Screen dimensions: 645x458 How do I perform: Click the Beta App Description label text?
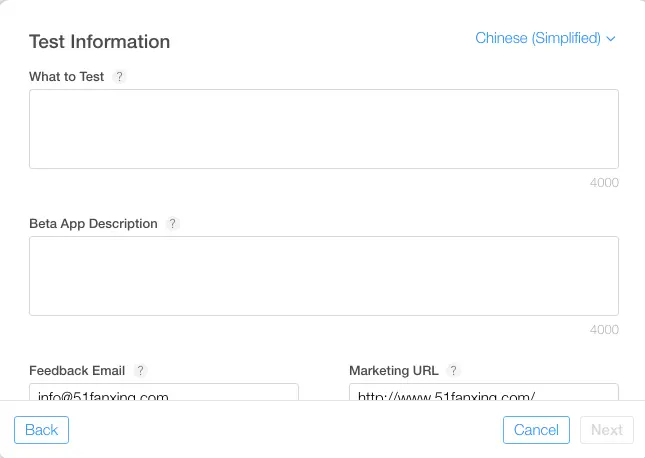coord(93,224)
